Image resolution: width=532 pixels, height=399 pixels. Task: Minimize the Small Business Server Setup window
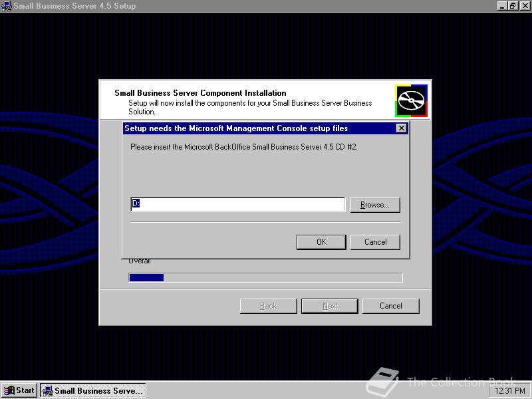pos(503,6)
